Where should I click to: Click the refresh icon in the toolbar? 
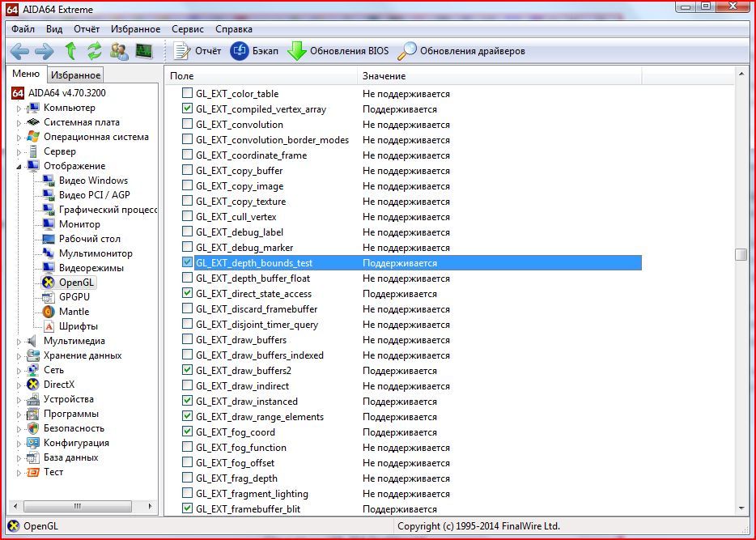tap(93, 51)
